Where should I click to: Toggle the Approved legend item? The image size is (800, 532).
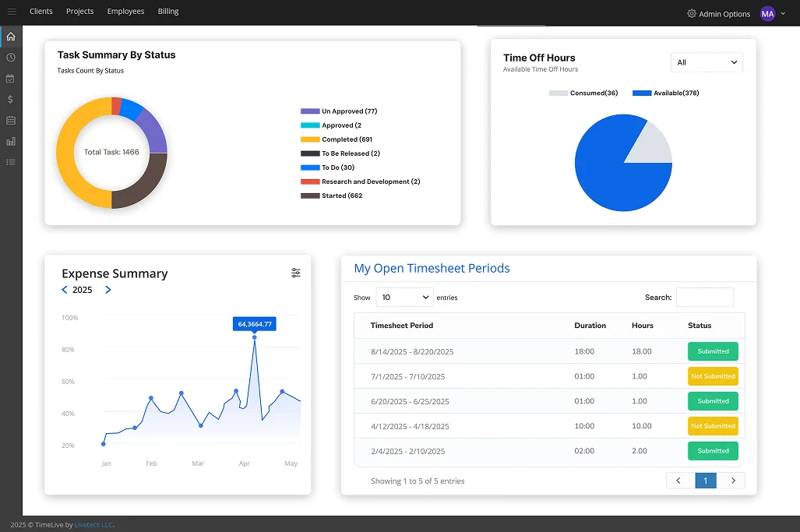coord(331,125)
